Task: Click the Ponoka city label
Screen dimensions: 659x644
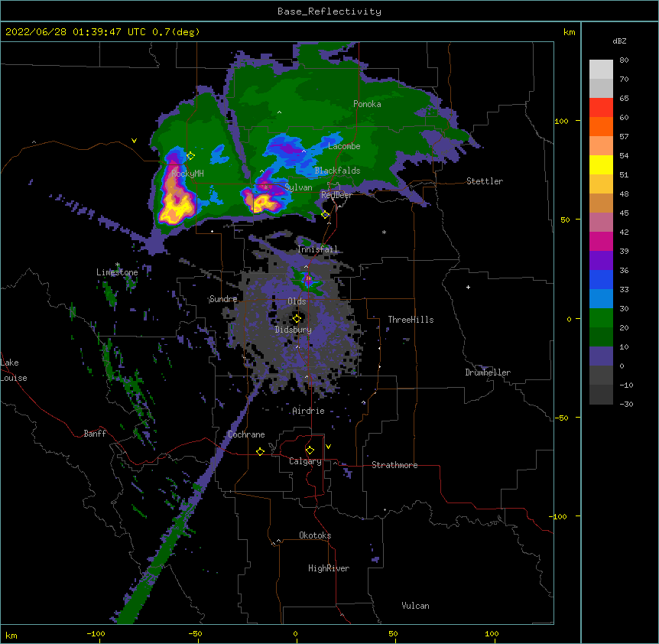Action: [x=367, y=104]
